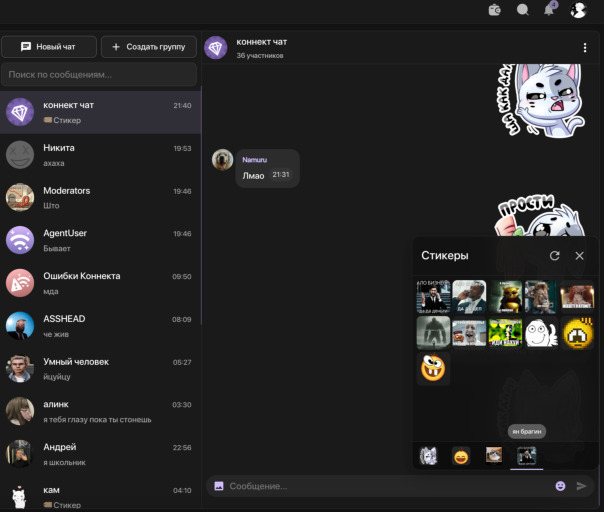Viewport: 604px width, 512px height.
Task: Click Создать группу button
Action: click(149, 47)
